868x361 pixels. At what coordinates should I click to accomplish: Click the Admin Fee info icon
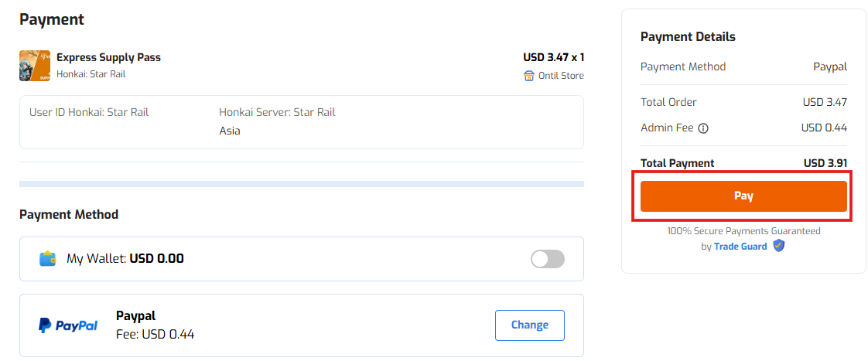(703, 128)
